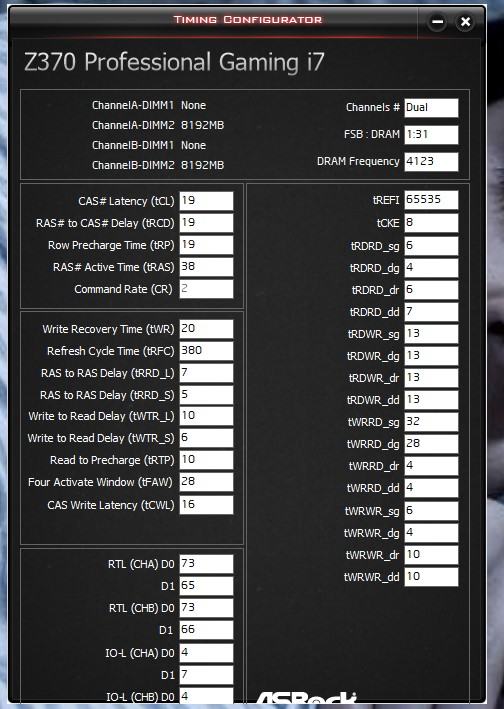Click the ChannelB-DIMM2 8192MB text
This screenshot has height=709, width=504.
pos(158,165)
